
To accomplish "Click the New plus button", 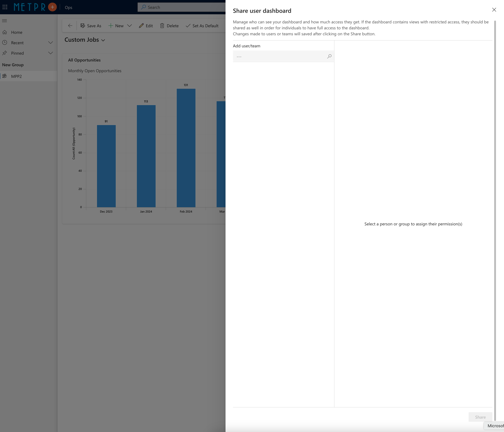I will tap(116, 26).
